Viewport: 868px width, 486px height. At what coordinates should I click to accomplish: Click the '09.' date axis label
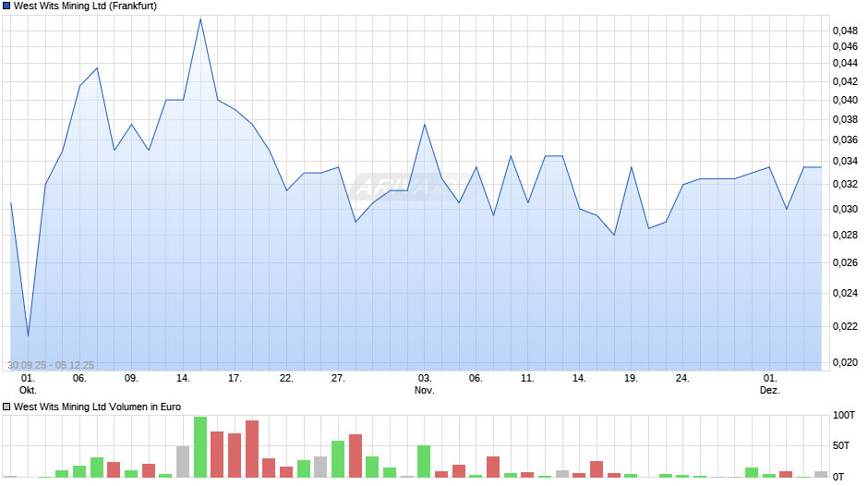point(131,379)
